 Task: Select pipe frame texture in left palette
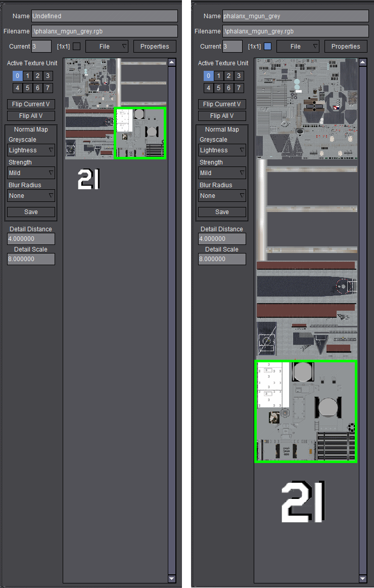(x=141, y=83)
